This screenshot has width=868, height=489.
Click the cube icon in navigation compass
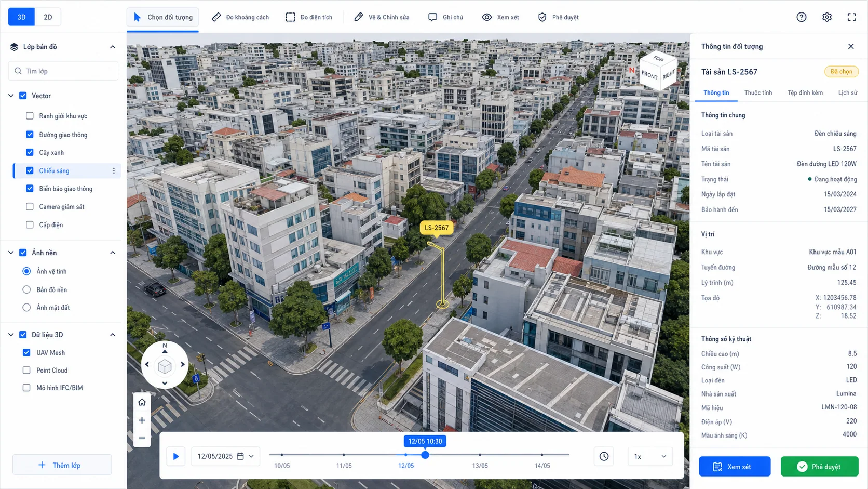pyautogui.click(x=165, y=366)
